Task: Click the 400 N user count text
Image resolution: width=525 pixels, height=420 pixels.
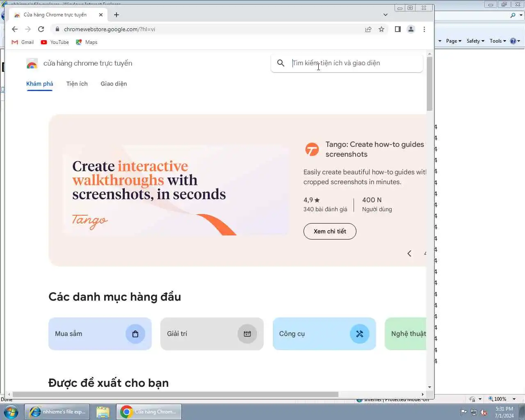Action: [x=372, y=200]
